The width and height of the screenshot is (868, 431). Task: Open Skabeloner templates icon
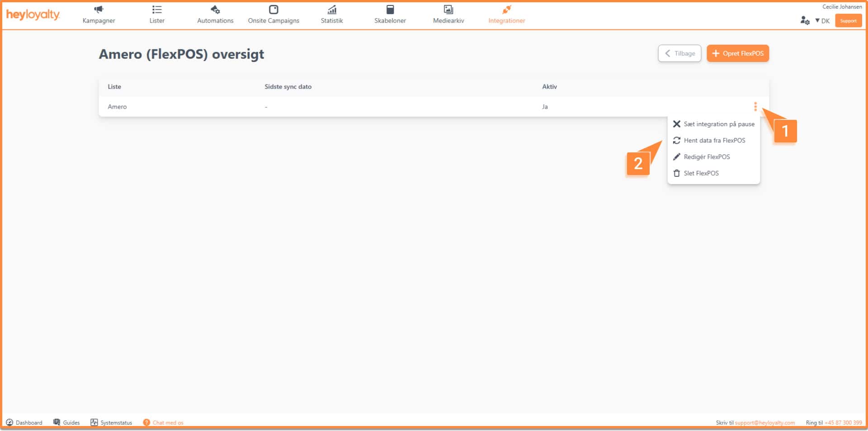pos(390,9)
